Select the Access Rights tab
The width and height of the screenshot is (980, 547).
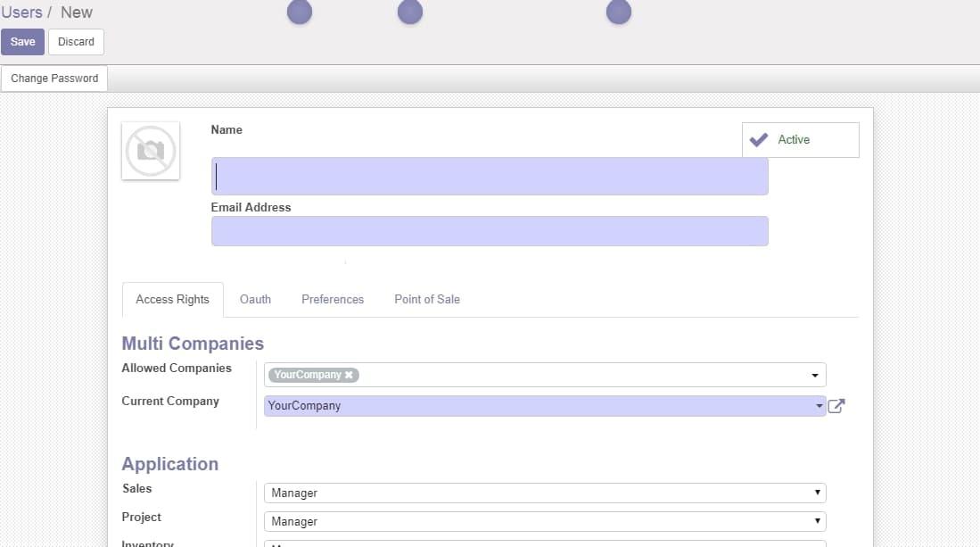pos(172,300)
